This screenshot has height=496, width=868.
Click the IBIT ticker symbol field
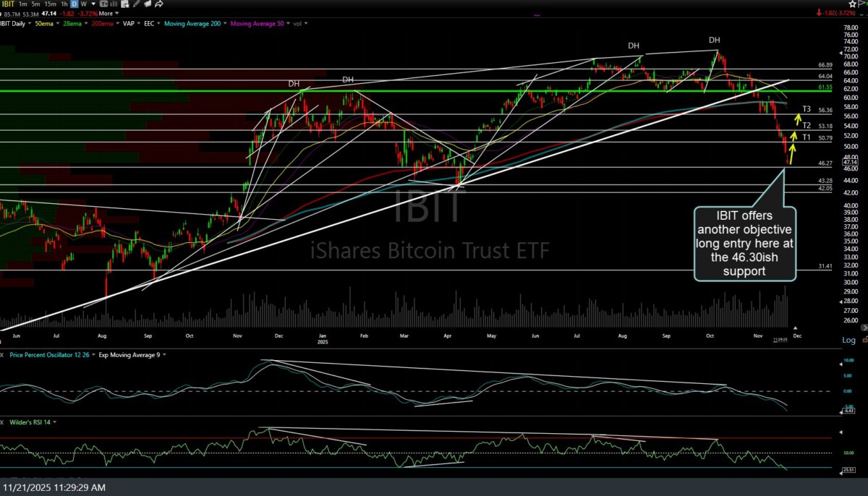pyautogui.click(x=9, y=4)
